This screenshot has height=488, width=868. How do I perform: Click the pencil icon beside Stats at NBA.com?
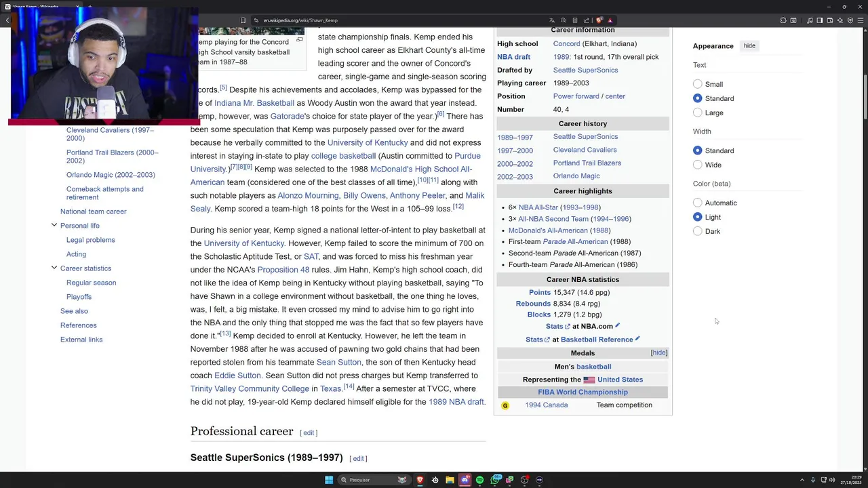click(617, 325)
